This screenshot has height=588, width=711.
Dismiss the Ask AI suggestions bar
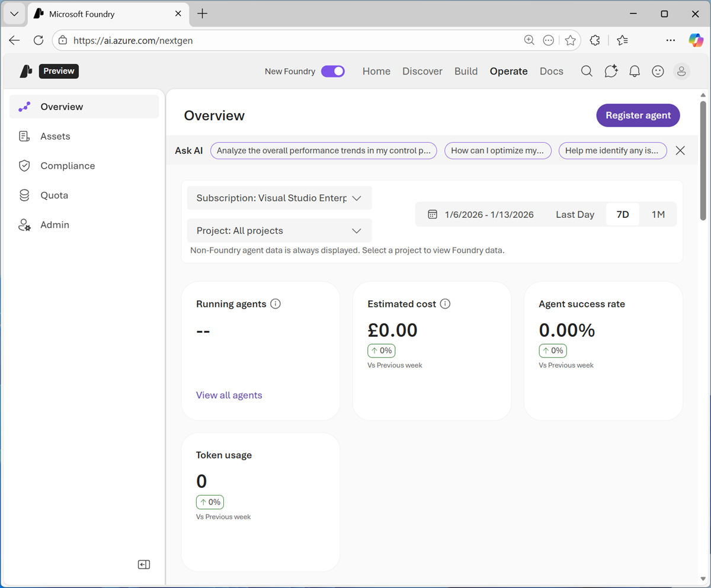680,150
